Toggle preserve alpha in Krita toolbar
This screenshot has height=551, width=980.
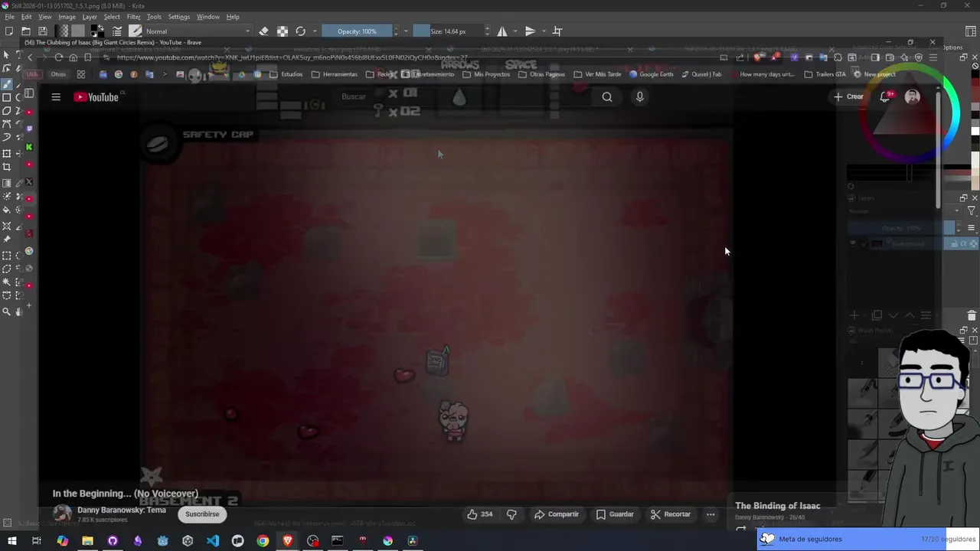pyautogui.click(x=283, y=31)
